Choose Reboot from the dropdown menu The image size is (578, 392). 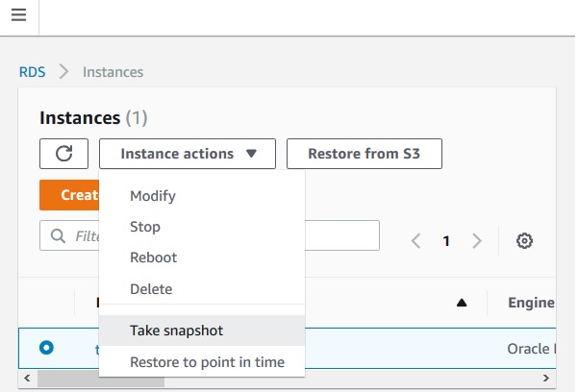click(154, 257)
